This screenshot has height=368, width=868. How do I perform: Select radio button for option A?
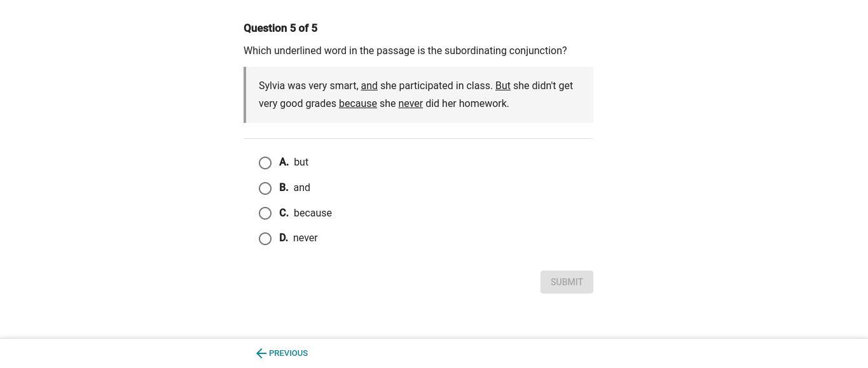click(x=265, y=163)
